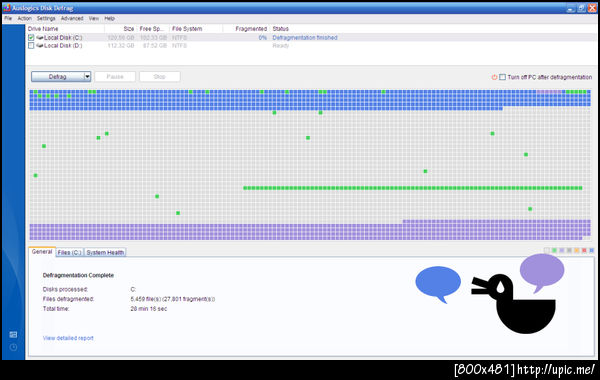
Task: Select the Local Disk (C:) row name
Action: point(63,38)
